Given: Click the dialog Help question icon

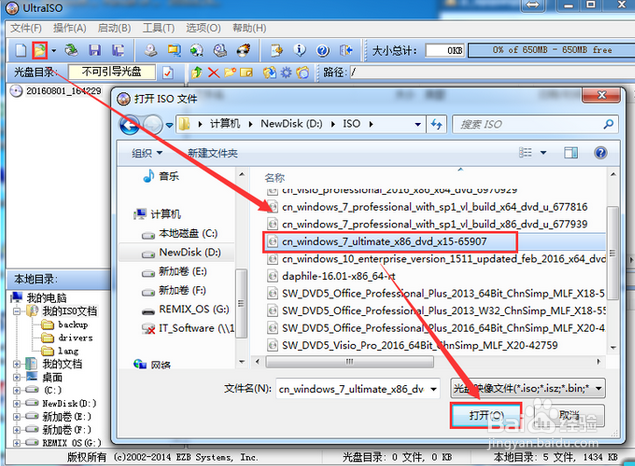Looking at the screenshot, I should [601, 153].
